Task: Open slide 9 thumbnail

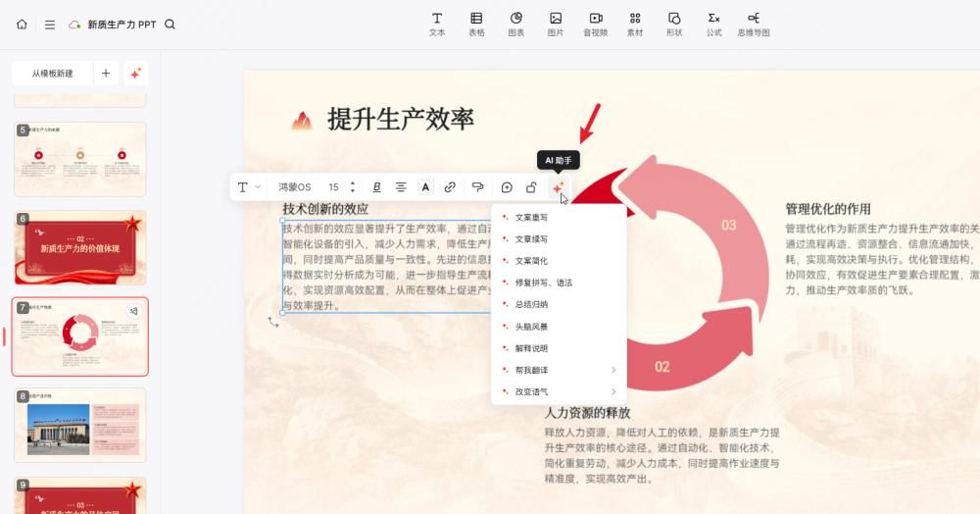Action: tap(80, 496)
